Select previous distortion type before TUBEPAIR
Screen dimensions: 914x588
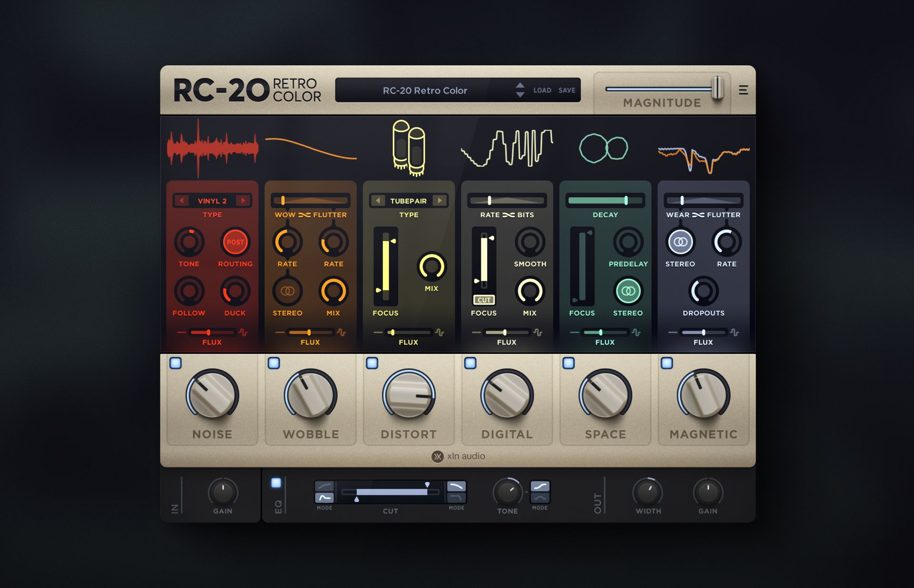coord(378,200)
